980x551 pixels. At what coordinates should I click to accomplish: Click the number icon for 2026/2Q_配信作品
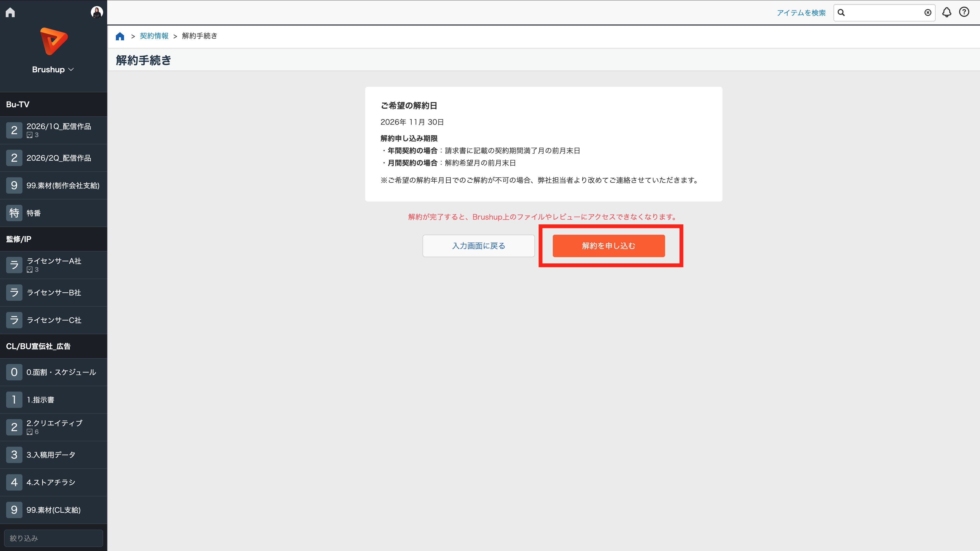(x=14, y=158)
